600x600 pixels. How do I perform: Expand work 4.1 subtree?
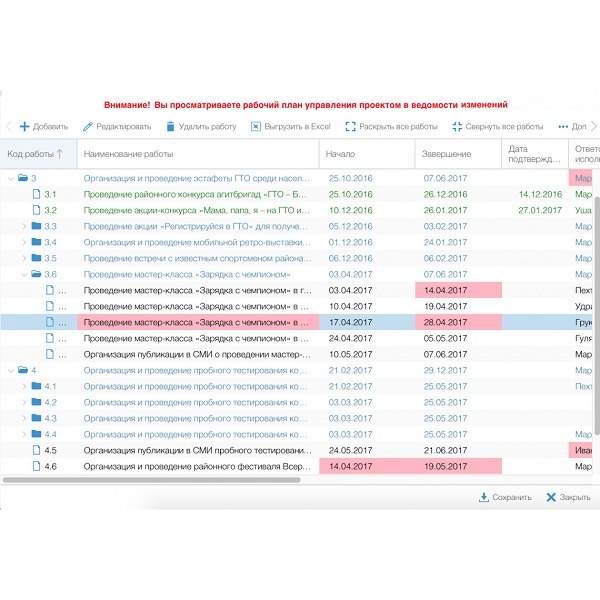point(24,386)
